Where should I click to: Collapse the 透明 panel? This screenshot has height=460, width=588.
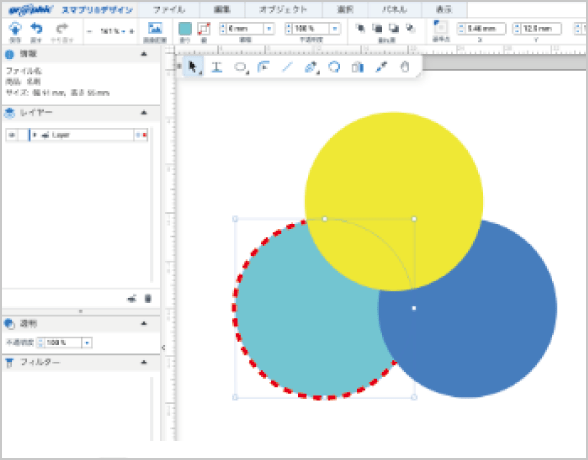[144, 323]
